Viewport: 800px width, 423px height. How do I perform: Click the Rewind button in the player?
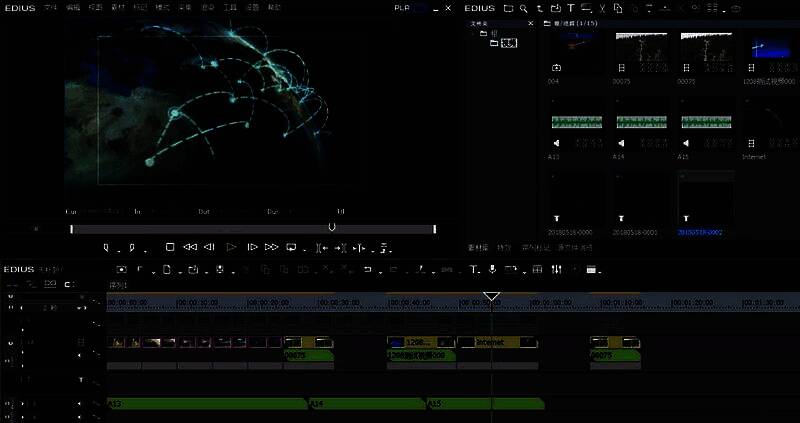189,247
